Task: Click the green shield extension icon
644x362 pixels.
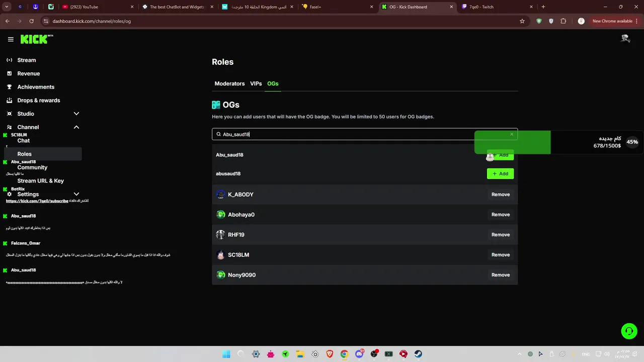Action: [539, 21]
